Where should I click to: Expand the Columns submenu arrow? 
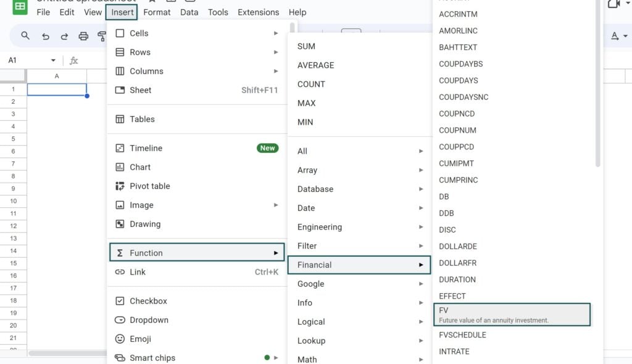pyautogui.click(x=276, y=71)
